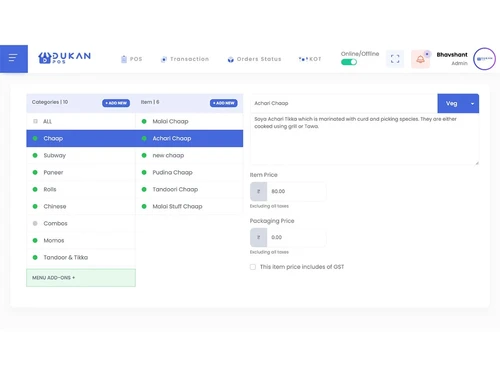Click the Dukan POS logo
The height and width of the screenshot is (375, 500).
[x=64, y=58]
